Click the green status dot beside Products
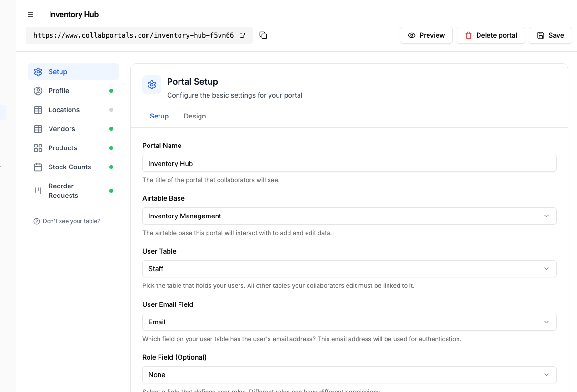577x392 pixels. click(111, 148)
